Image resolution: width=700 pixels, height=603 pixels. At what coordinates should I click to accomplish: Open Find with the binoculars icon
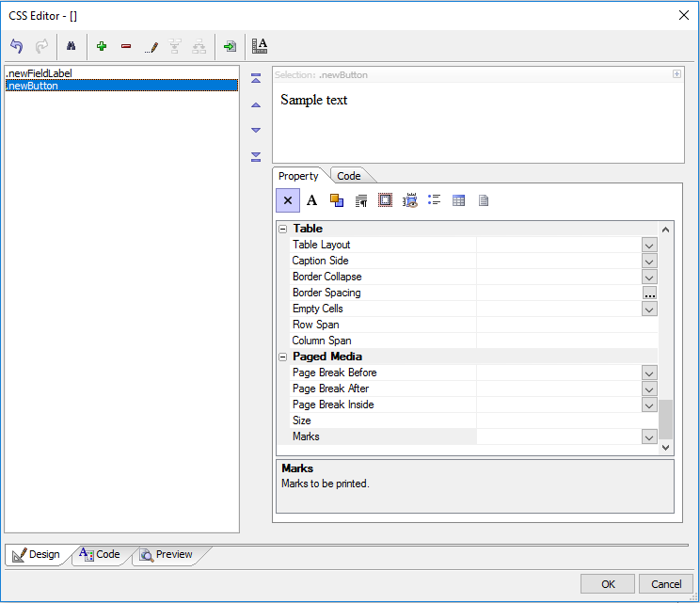71,46
